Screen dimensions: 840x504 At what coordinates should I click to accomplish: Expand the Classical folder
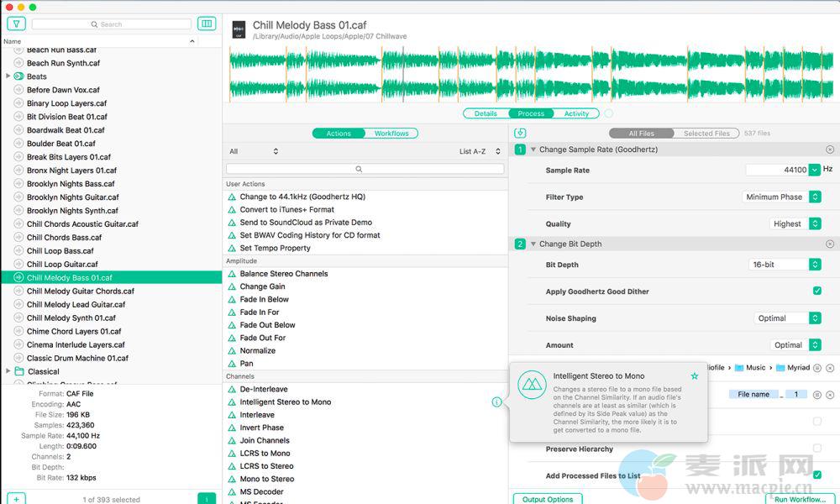coord(8,371)
